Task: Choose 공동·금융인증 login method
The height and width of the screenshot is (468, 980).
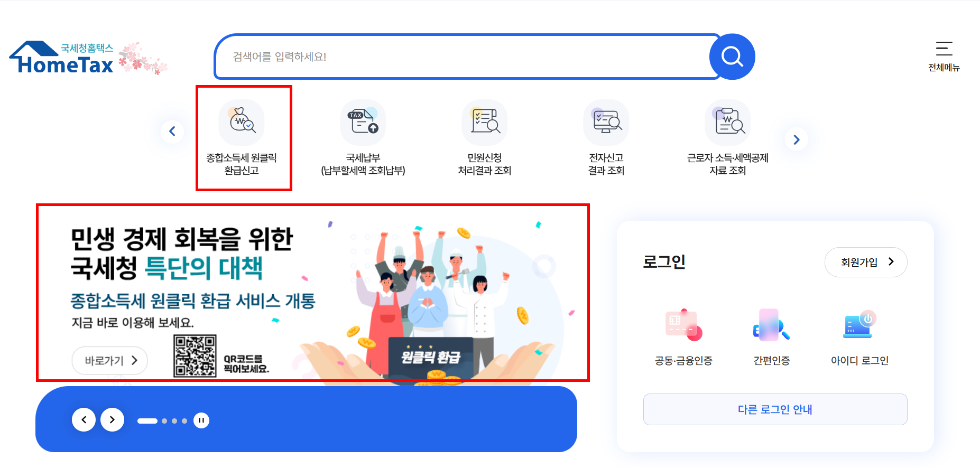Action: click(x=683, y=337)
